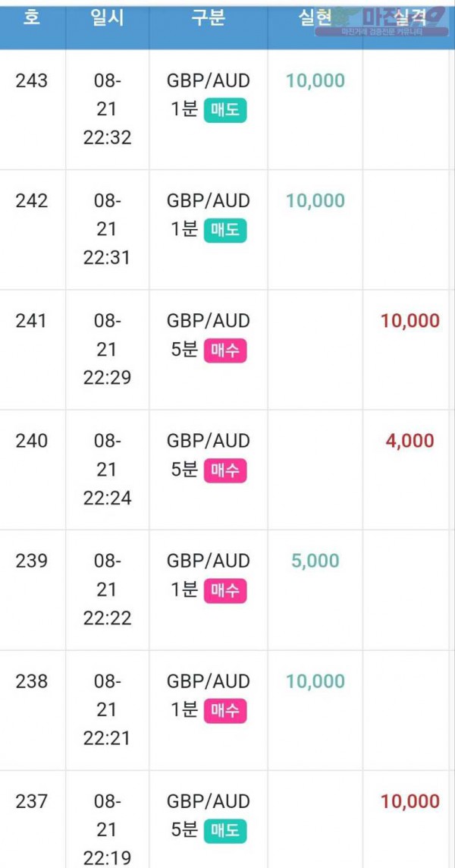The image size is (455, 868).
Task: Click GBP/AUD text in row 237
Action: tap(209, 801)
